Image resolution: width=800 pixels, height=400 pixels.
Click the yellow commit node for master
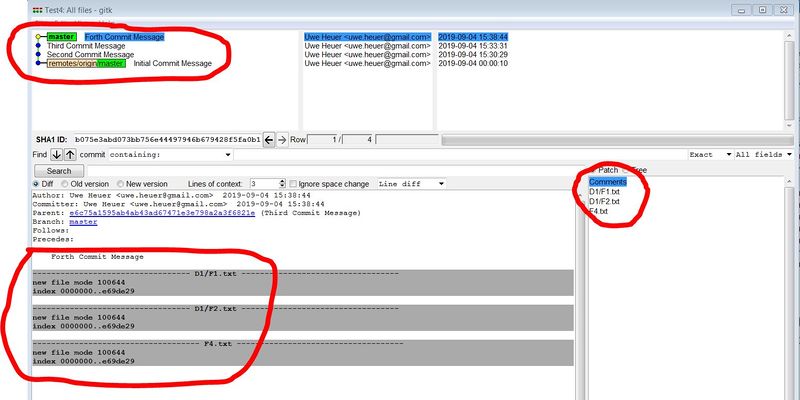point(39,37)
